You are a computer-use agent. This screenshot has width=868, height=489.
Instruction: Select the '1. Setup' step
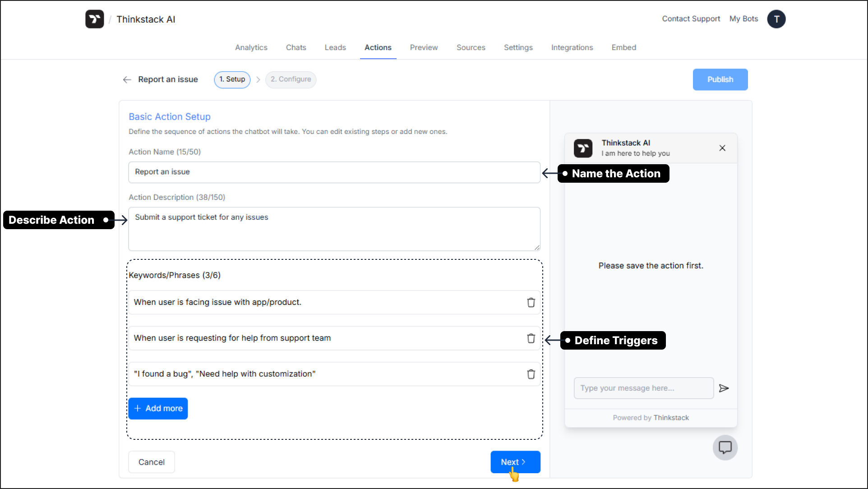pyautogui.click(x=232, y=79)
